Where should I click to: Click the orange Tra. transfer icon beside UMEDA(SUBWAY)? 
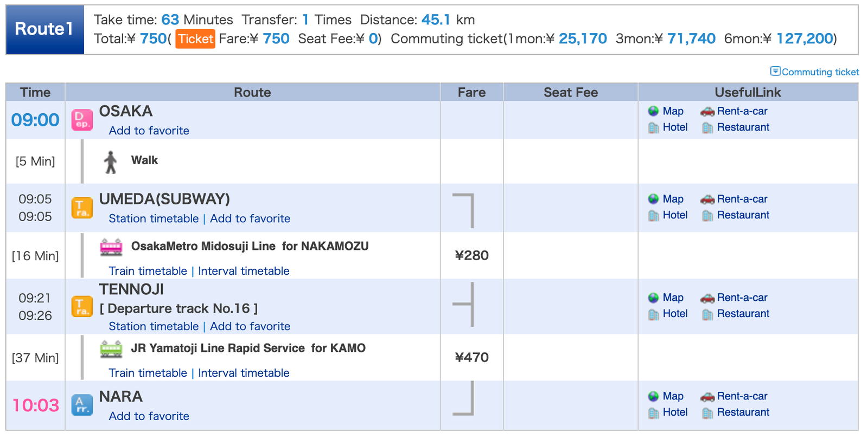pyautogui.click(x=82, y=208)
